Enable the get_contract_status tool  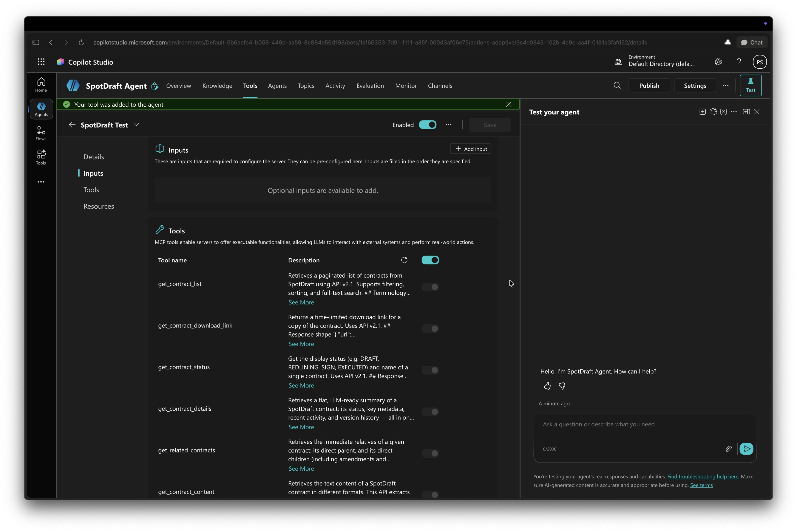pos(430,371)
